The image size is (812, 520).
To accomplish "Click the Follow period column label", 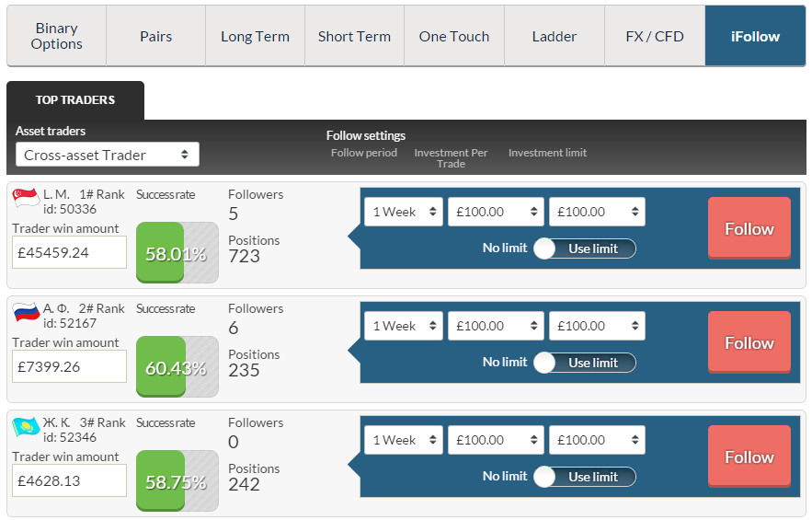I will (x=364, y=153).
